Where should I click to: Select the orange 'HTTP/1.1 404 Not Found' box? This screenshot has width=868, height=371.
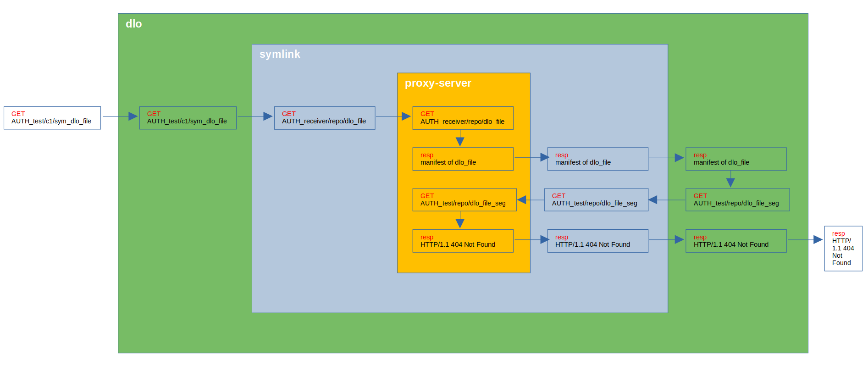(463, 241)
